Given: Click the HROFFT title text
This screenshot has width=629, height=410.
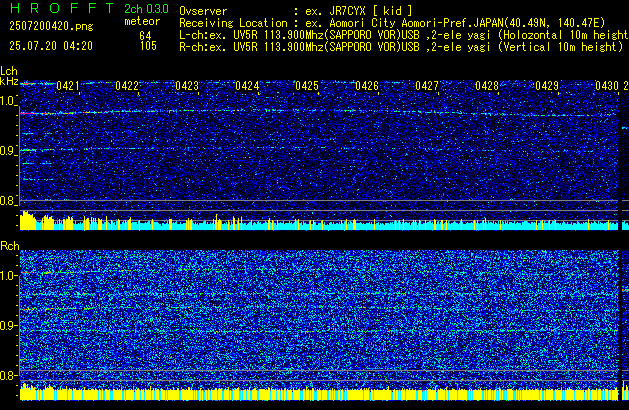Looking at the screenshot, I should [x=62, y=8].
